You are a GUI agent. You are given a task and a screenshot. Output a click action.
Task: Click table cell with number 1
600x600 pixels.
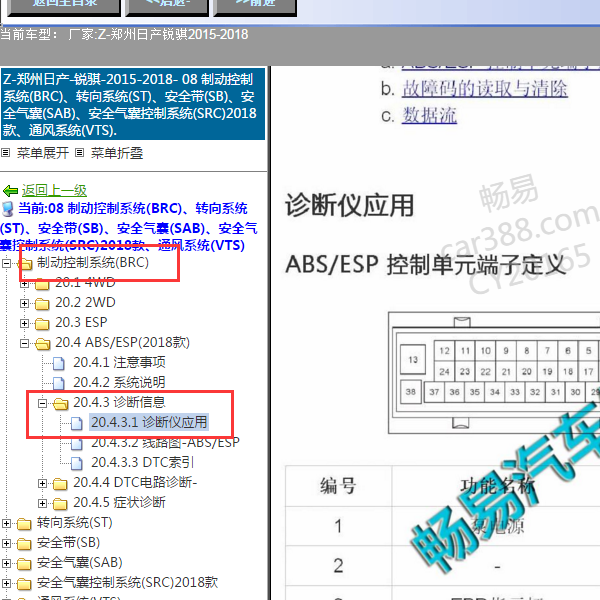coord(338,526)
